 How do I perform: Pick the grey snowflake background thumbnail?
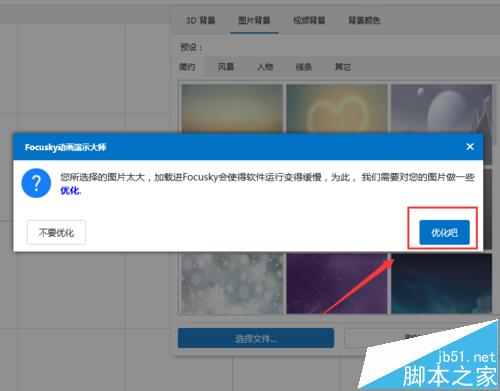point(232,283)
